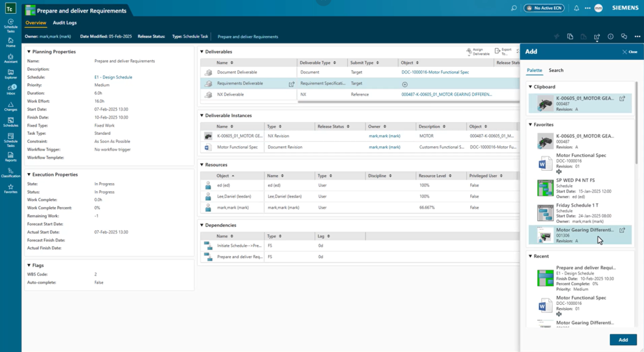The image size is (644, 352).
Task: Collapse the Favorites section in Add panel
Action: pyautogui.click(x=530, y=125)
